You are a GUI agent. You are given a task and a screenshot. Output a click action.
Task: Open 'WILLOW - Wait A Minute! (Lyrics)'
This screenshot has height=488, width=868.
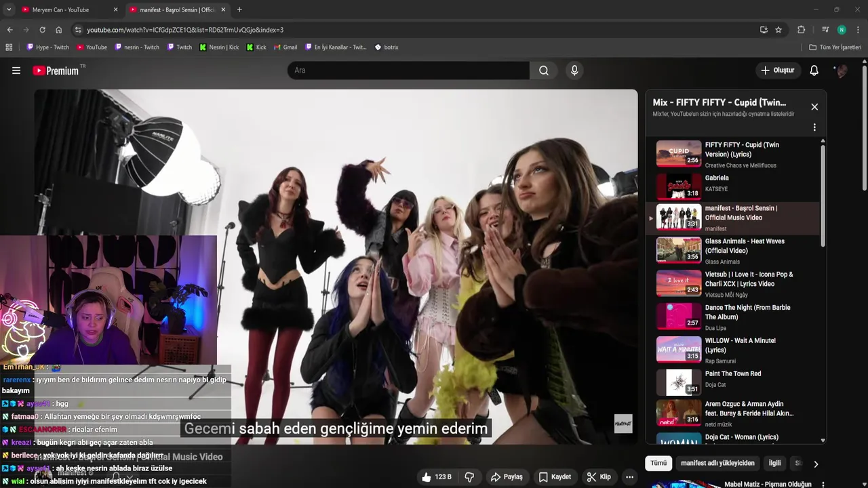tap(732, 350)
